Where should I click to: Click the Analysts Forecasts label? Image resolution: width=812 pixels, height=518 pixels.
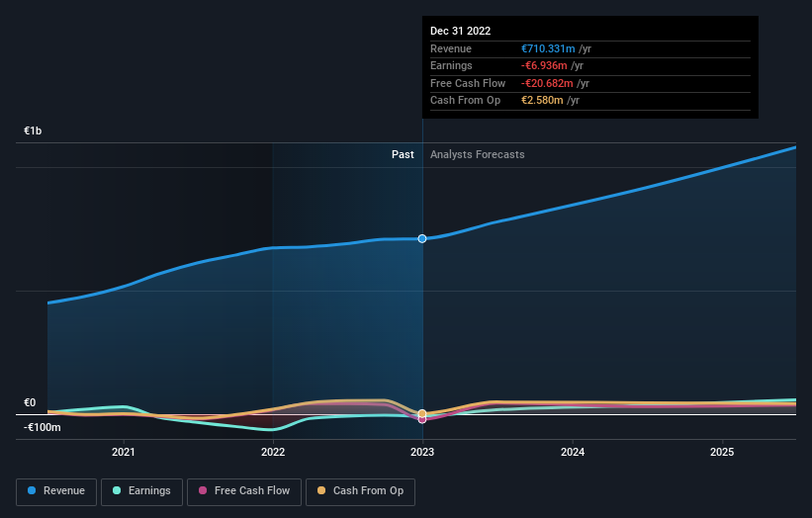[477, 154]
